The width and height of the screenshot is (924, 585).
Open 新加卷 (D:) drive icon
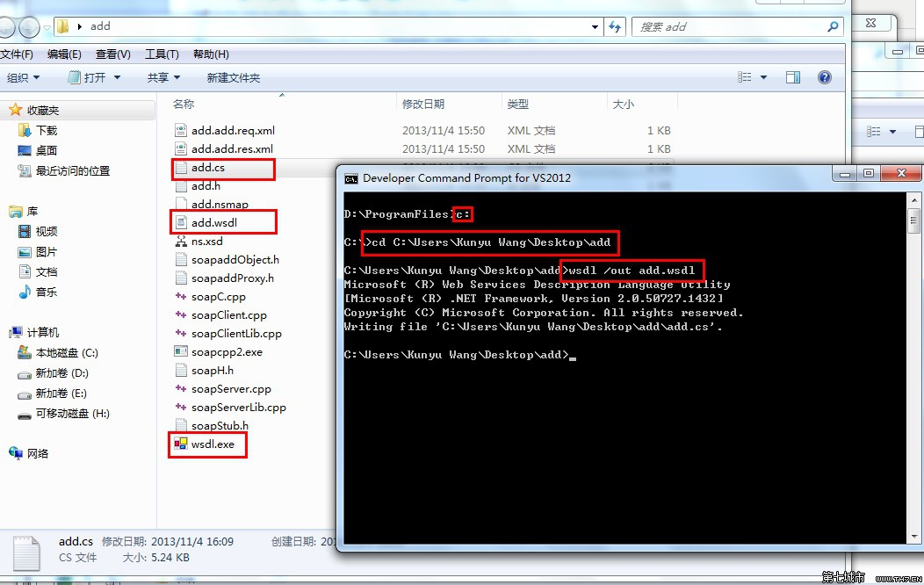(x=25, y=373)
